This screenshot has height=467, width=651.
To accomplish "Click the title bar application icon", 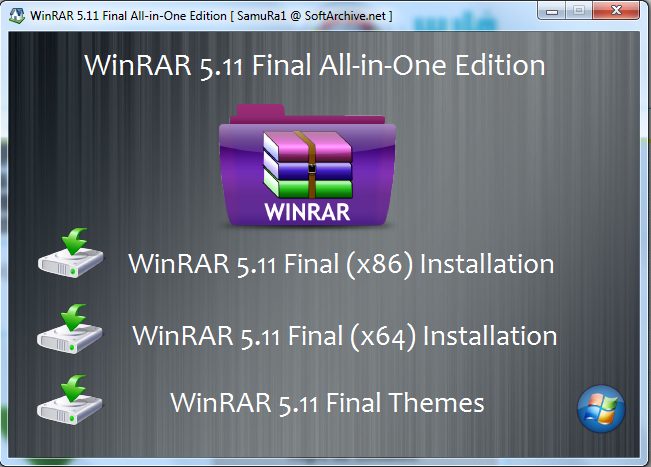I will click(17, 15).
